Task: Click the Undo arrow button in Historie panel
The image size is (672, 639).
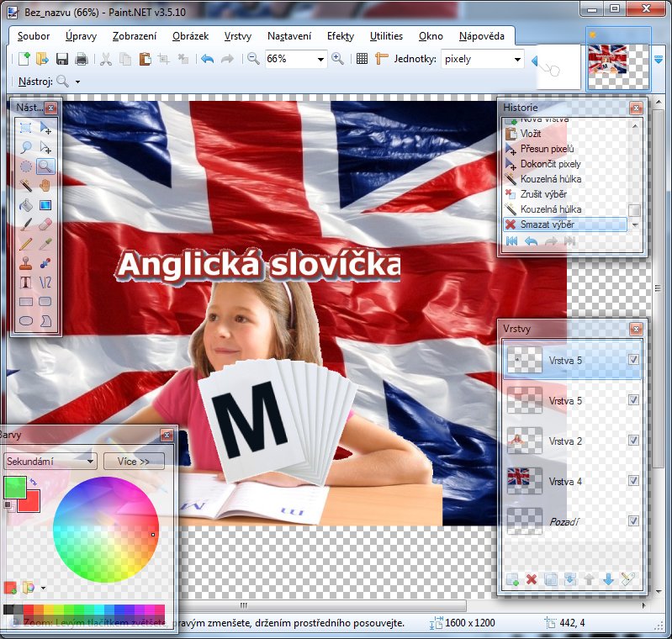Action: point(531,241)
